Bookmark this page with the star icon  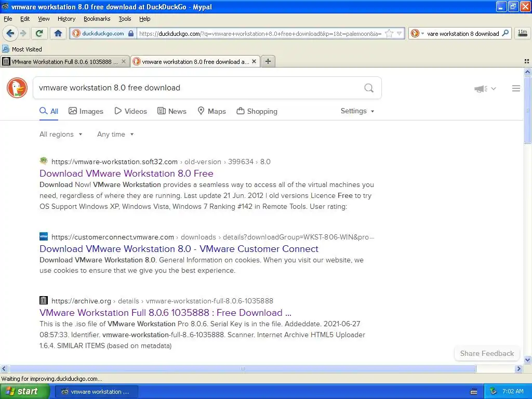click(x=389, y=34)
